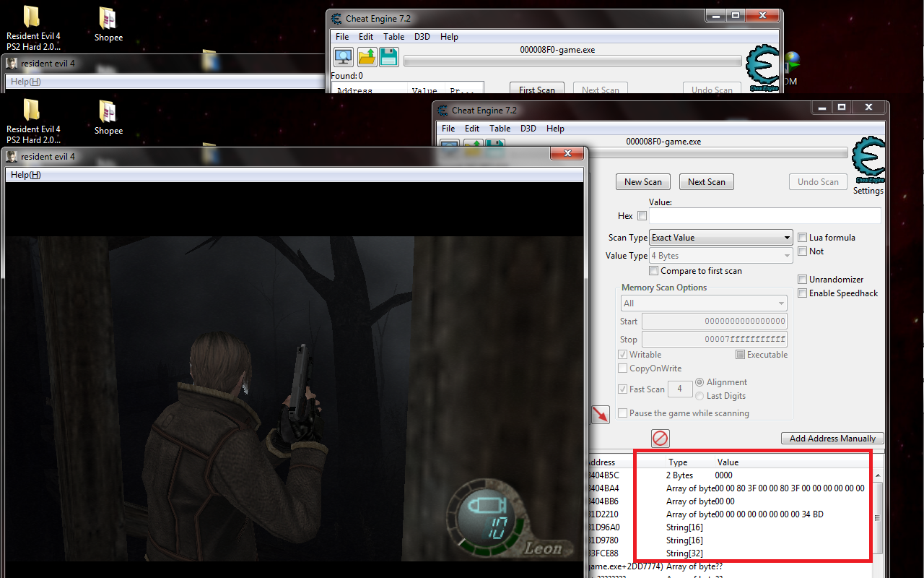Click the 0000 value cell
Image resolution: width=924 pixels, height=578 pixels.
[723, 475]
